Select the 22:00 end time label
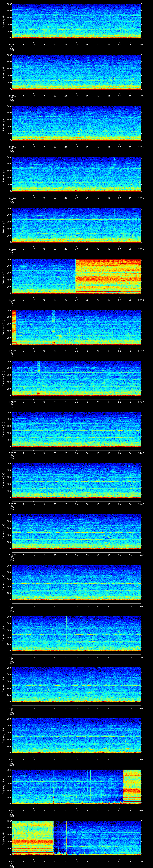This screenshot has height=868, width=153. tap(141, 402)
